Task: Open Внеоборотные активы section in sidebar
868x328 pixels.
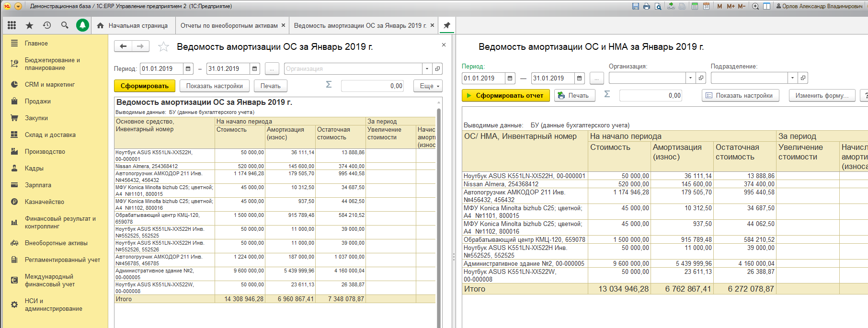Action: click(x=56, y=243)
